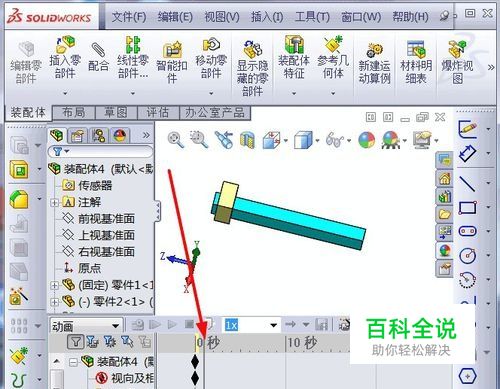Select the Line sketch tool

point(467,184)
